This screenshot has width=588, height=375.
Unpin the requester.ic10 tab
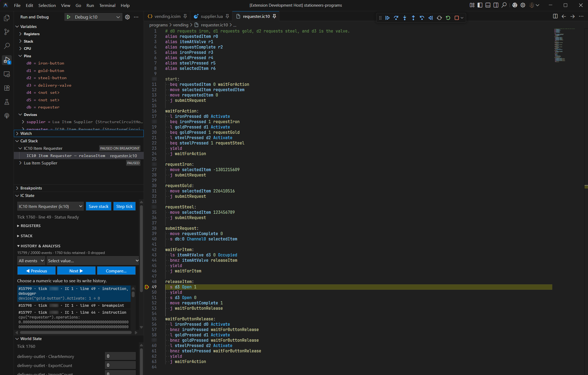[x=274, y=17]
